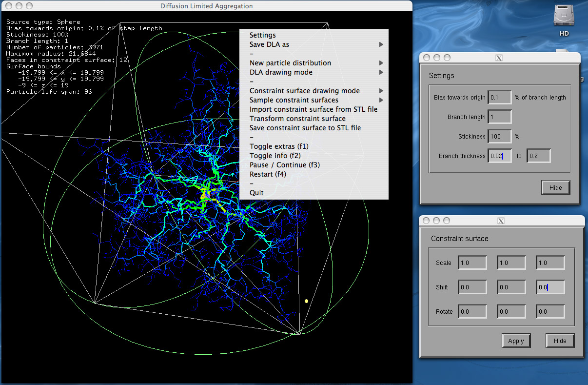The height and width of the screenshot is (385, 588).
Task: Click the Hide button in Settings window
Action: 555,187
